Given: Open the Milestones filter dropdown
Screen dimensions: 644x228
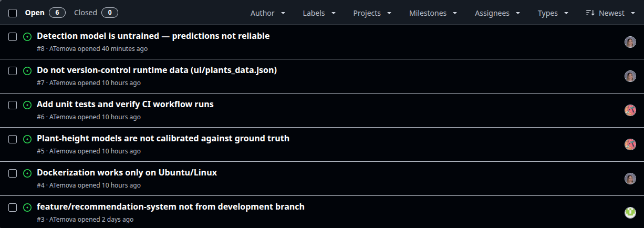Looking at the screenshot, I should [433, 13].
